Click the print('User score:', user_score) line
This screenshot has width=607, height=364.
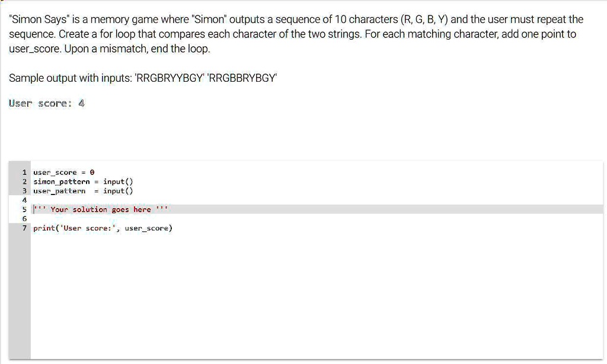click(x=103, y=228)
